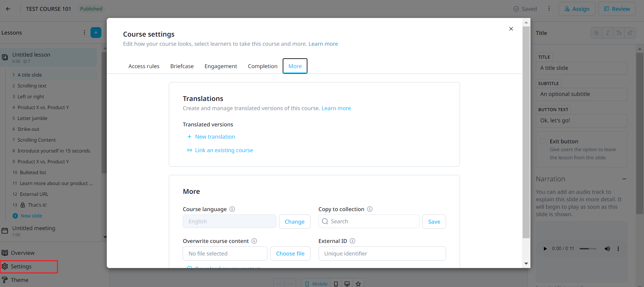Open the Access rules tab
644x287 pixels.
pyautogui.click(x=144, y=66)
